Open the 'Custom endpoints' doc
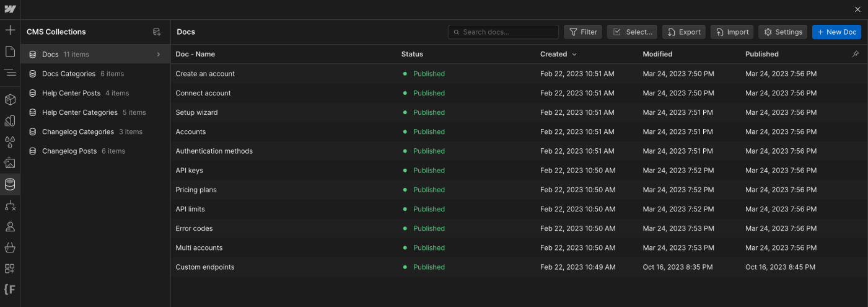868x307 pixels. [205, 267]
